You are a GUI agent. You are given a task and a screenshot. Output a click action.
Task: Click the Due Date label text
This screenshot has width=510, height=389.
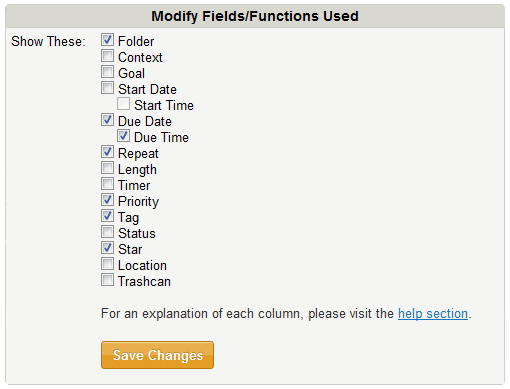click(x=145, y=121)
